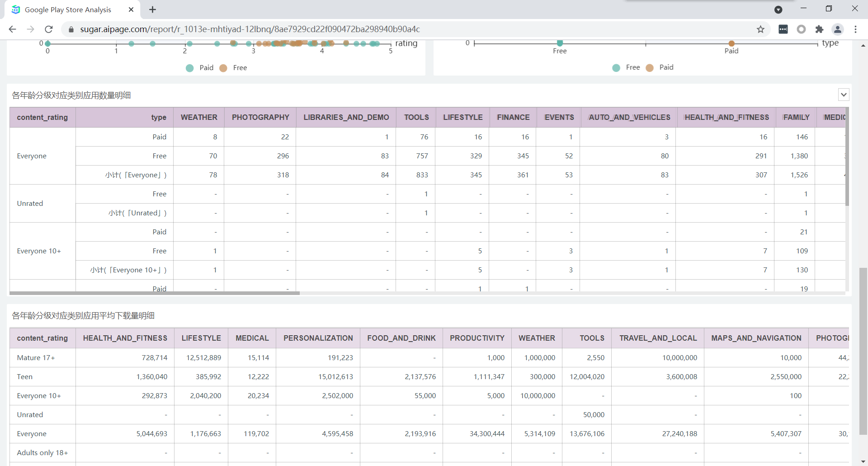868x466 pixels.
Task: Click the PERSONALIZATION column header
Action: [318, 338]
